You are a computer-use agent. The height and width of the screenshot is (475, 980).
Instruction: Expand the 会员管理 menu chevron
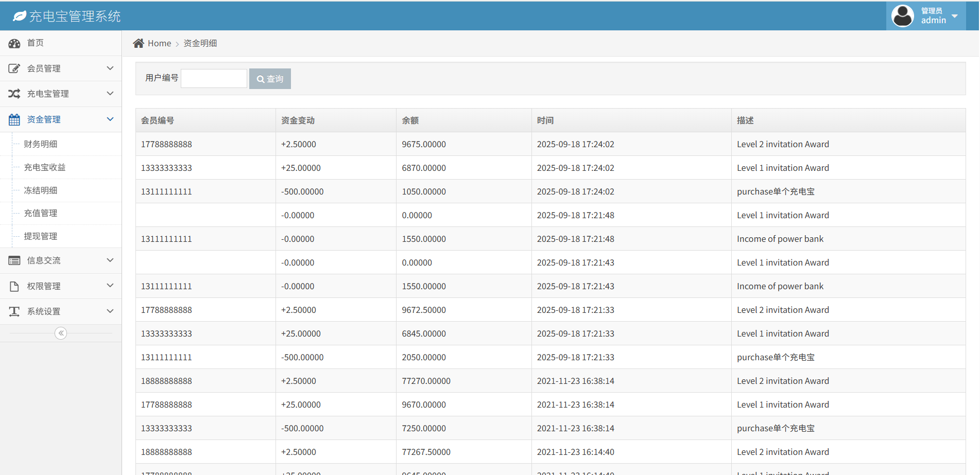[x=110, y=68]
